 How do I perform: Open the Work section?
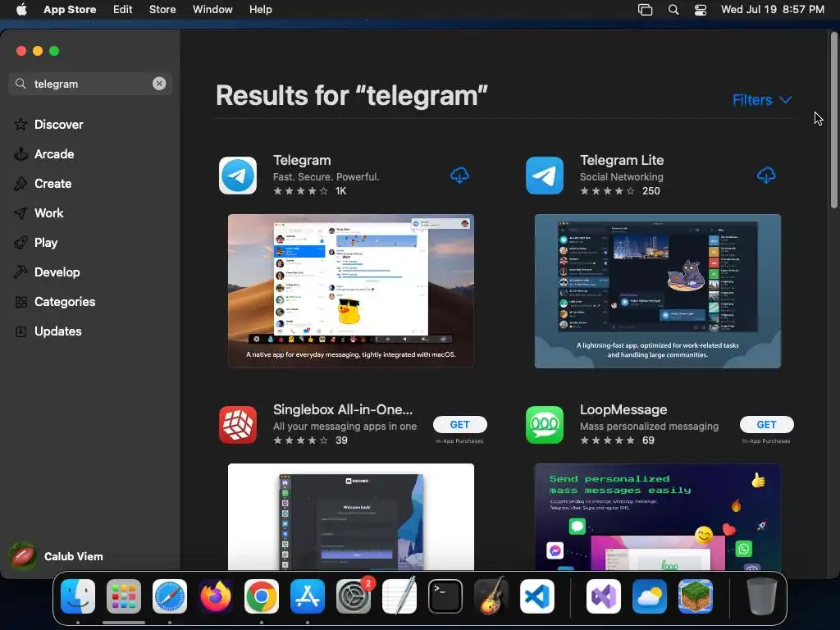[x=48, y=212]
